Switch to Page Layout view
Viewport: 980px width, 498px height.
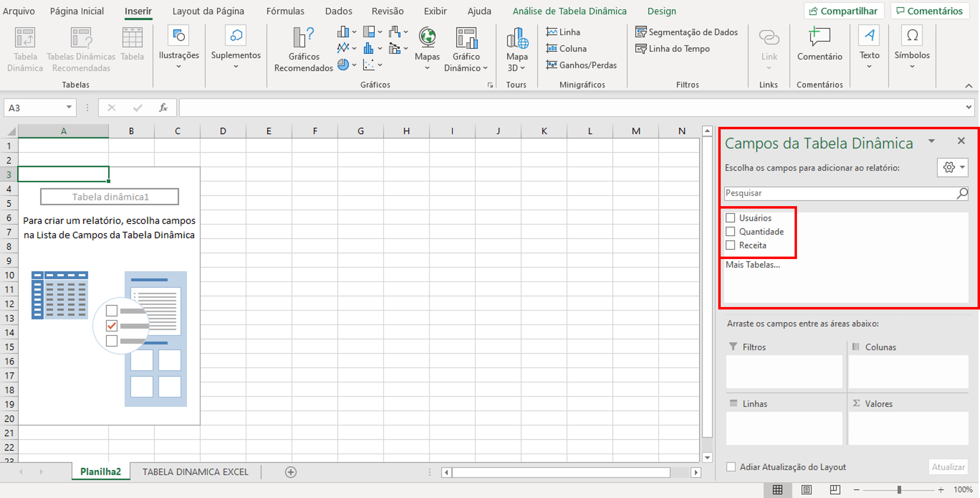pyautogui.click(x=806, y=490)
